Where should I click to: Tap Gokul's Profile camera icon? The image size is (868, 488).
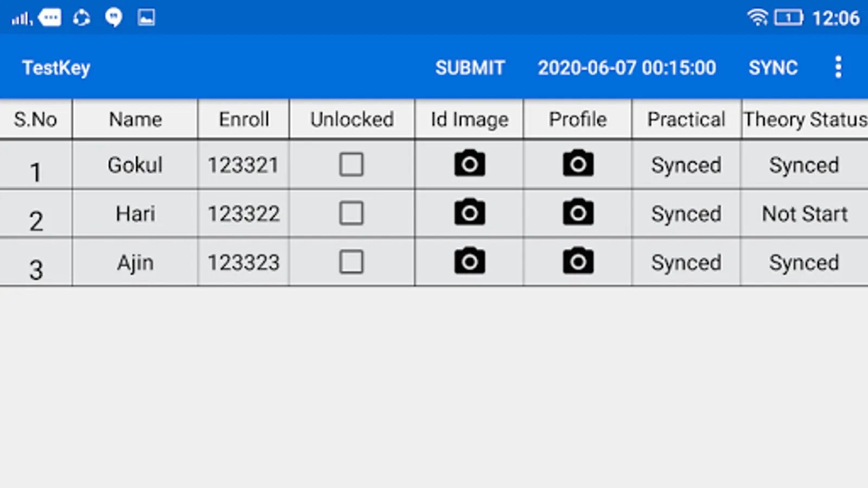click(578, 164)
